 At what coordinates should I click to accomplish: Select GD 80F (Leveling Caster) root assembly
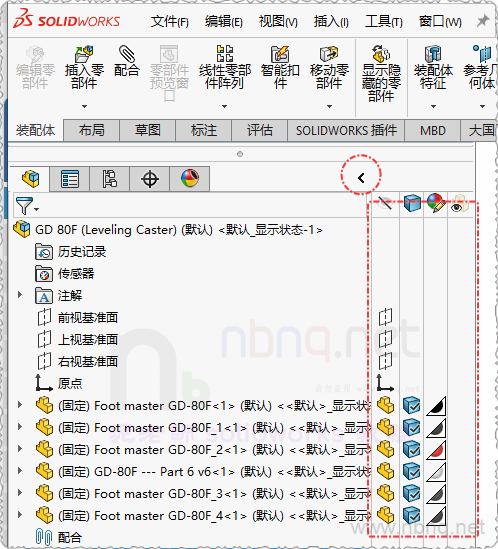(x=168, y=230)
